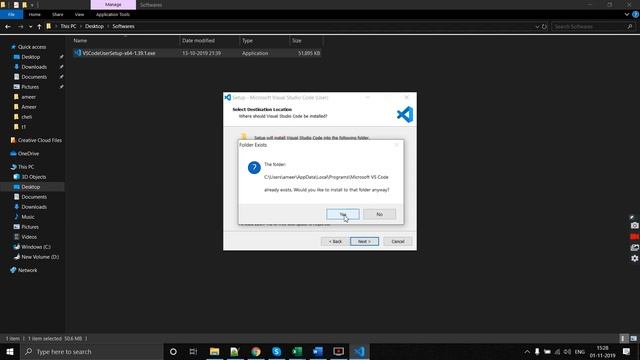Open OneDrive in sidebar
The image size is (640, 360).
pos(28,153)
